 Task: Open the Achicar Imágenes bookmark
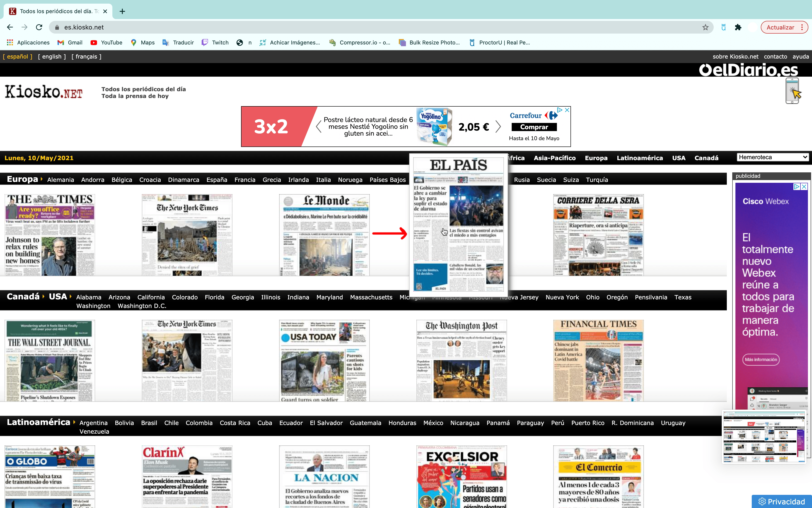point(290,42)
